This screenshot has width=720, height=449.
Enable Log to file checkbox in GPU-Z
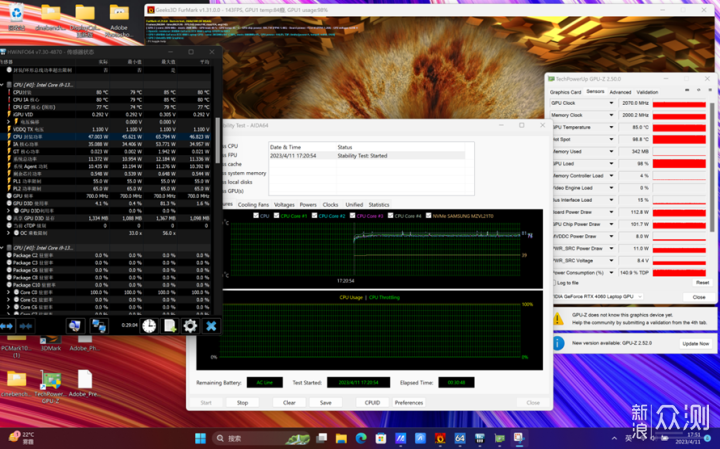(553, 283)
